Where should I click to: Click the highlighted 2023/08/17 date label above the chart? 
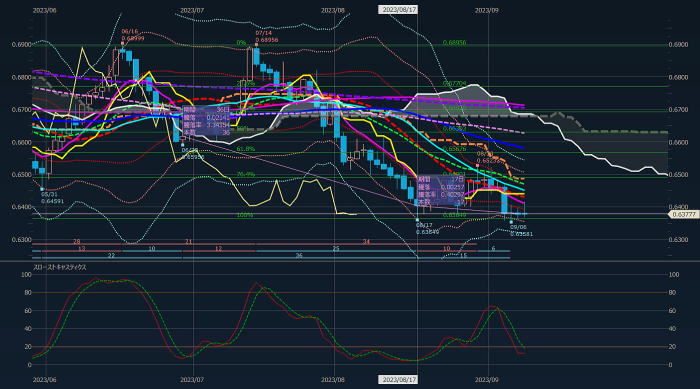click(398, 9)
